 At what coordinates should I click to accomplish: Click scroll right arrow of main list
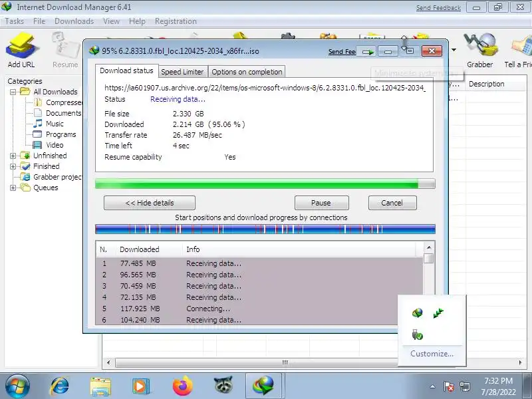pos(520,362)
